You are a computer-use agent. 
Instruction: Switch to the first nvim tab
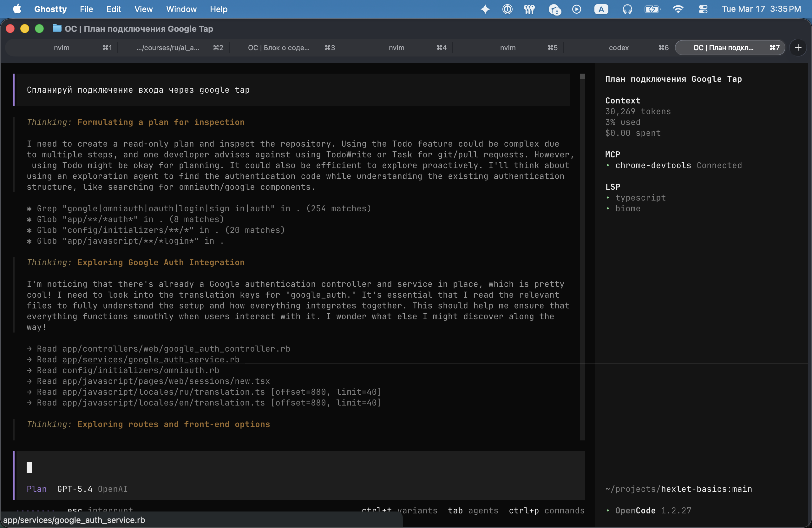tap(62, 48)
